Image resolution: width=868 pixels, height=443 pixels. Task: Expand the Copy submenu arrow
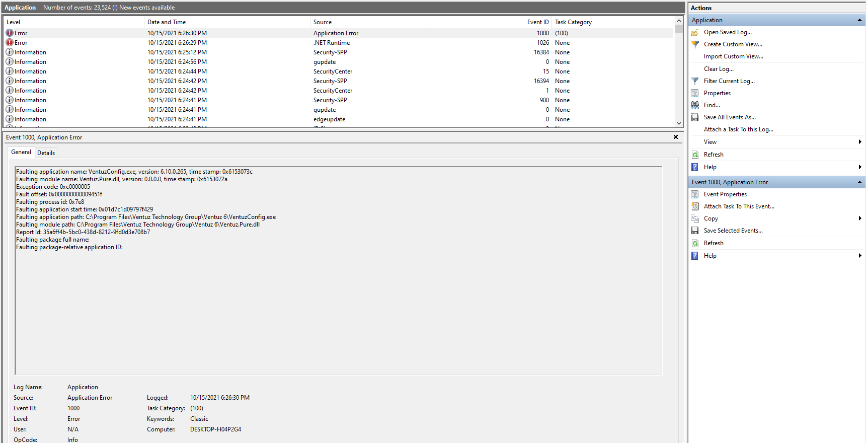[x=860, y=218]
